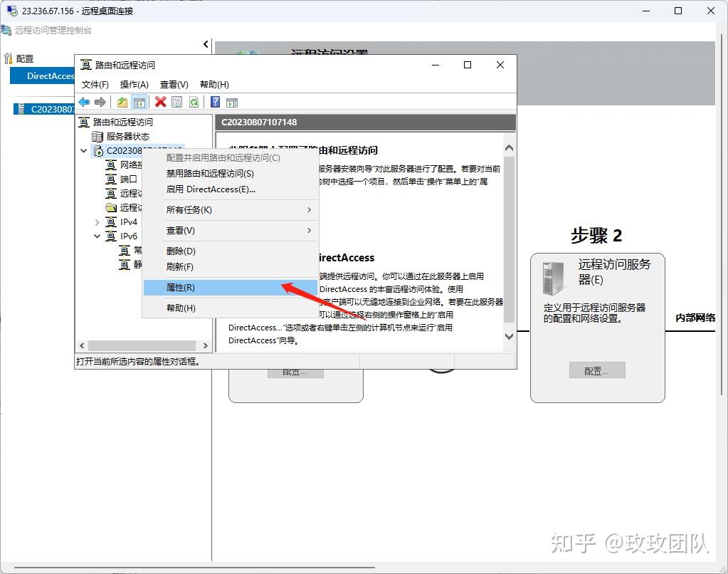Expand the IPv4 tree node

pos(99,221)
